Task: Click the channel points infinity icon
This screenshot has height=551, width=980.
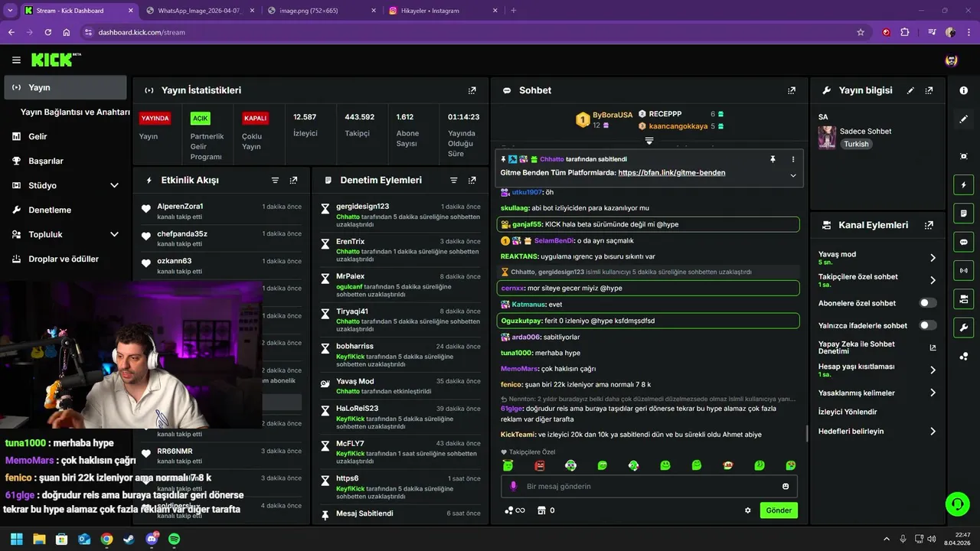Action: (x=514, y=510)
